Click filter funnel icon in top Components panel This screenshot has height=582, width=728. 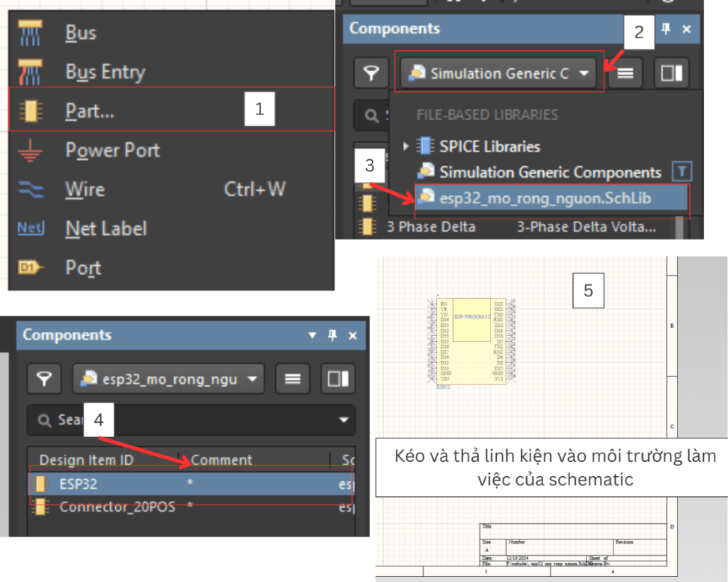pyautogui.click(x=371, y=73)
